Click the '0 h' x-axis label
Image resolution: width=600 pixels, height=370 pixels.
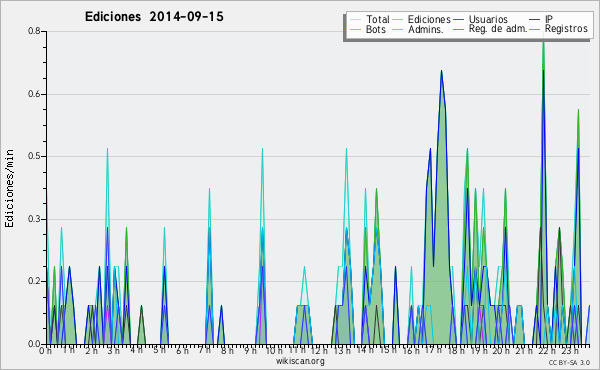tap(45, 350)
